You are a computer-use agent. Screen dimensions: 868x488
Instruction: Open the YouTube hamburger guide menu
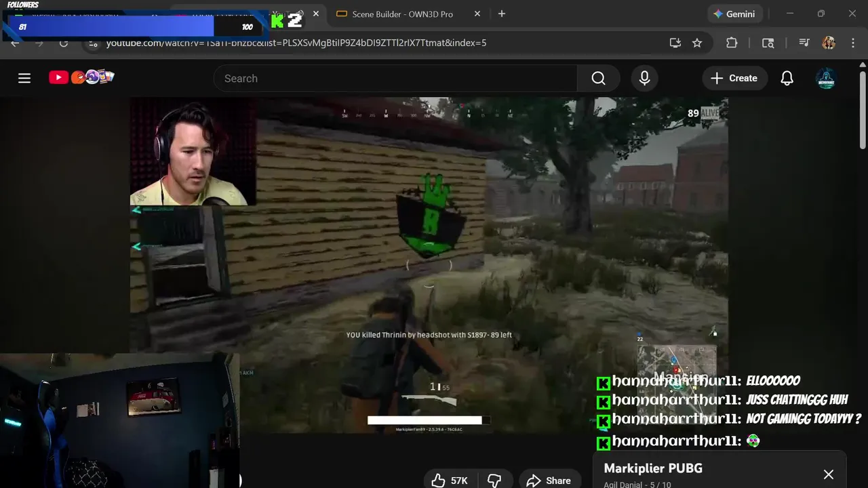click(24, 78)
